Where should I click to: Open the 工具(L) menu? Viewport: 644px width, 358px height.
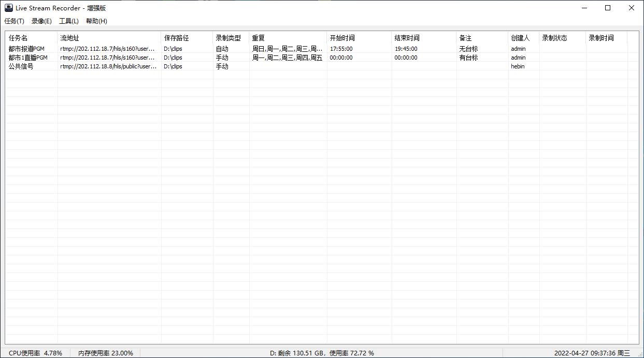click(69, 21)
